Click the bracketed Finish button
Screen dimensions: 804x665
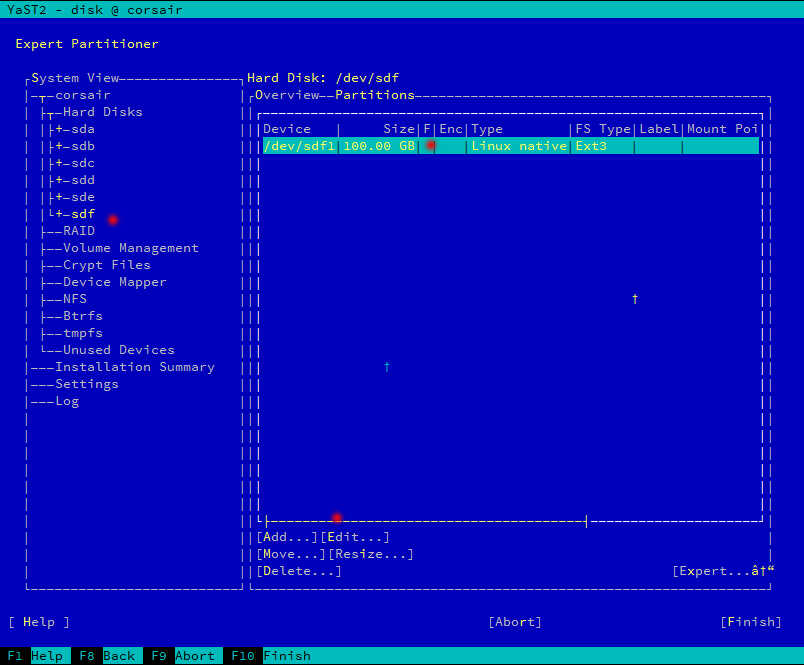point(751,622)
